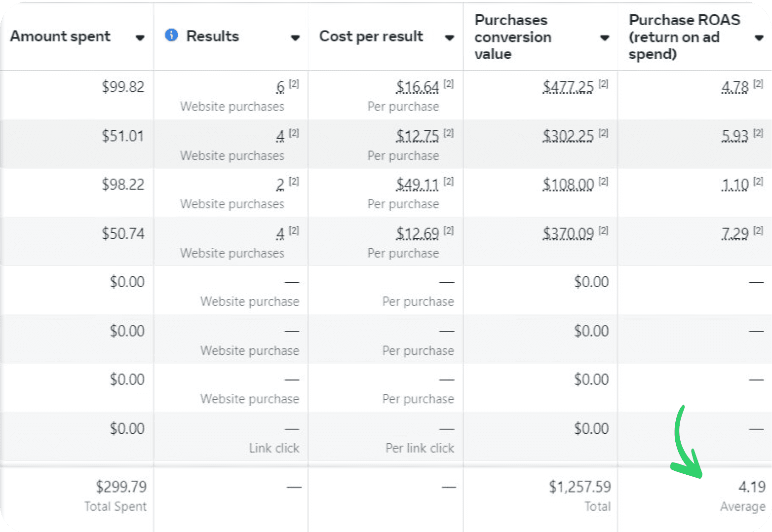The width and height of the screenshot is (772, 532).
Task: Click the [2] footnote beside $477.25
Action: pos(603,84)
